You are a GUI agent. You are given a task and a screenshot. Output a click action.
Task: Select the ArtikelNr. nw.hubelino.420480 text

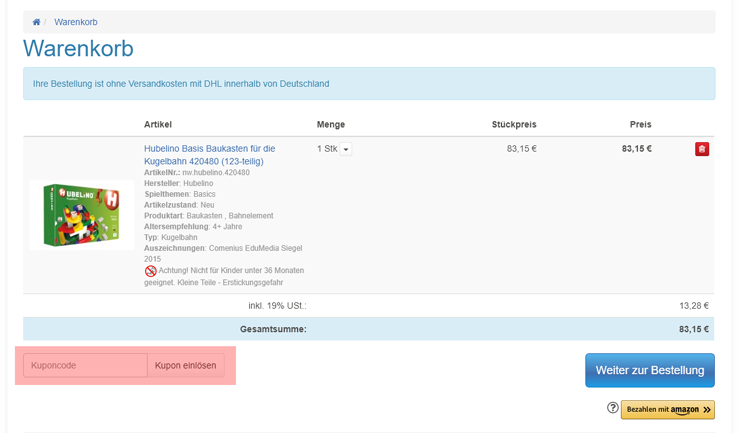197,172
